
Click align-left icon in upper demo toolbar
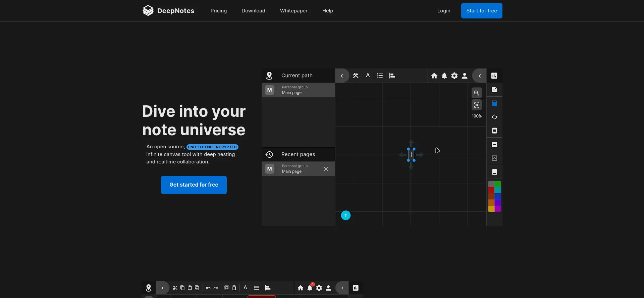point(392,76)
